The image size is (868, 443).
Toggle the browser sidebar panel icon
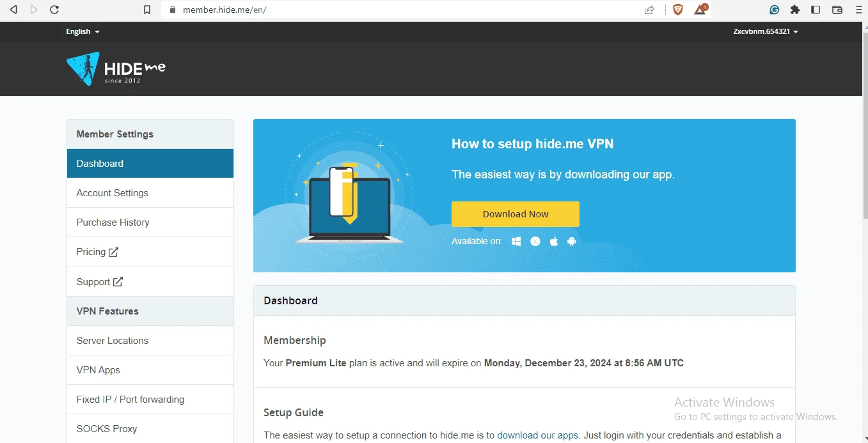[x=816, y=10]
